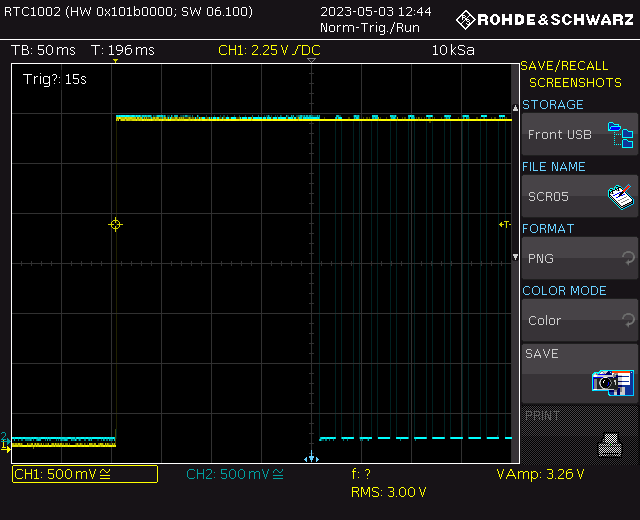Click the CH1: 2.25 V trigger level readout
The width and height of the screenshot is (640, 520).
(269, 50)
